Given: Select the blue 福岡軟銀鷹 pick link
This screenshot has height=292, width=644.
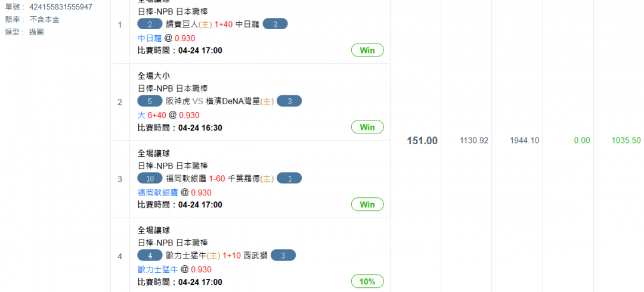Looking at the screenshot, I should pos(157,192).
